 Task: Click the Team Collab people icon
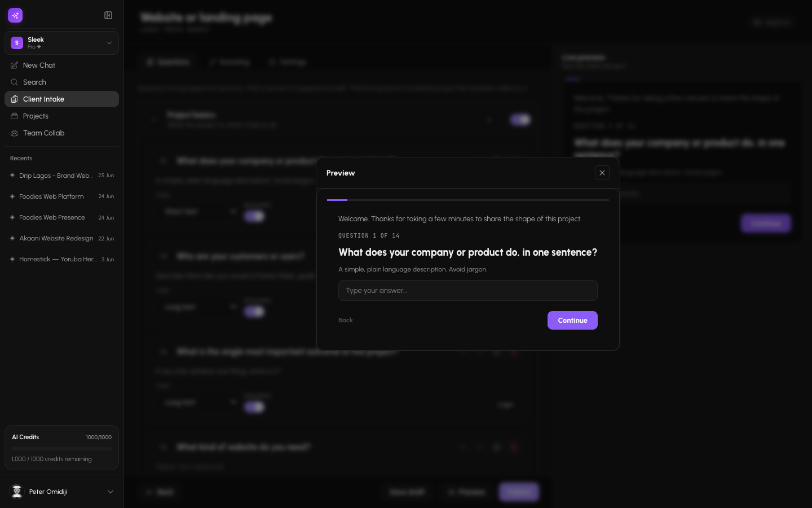click(15, 133)
